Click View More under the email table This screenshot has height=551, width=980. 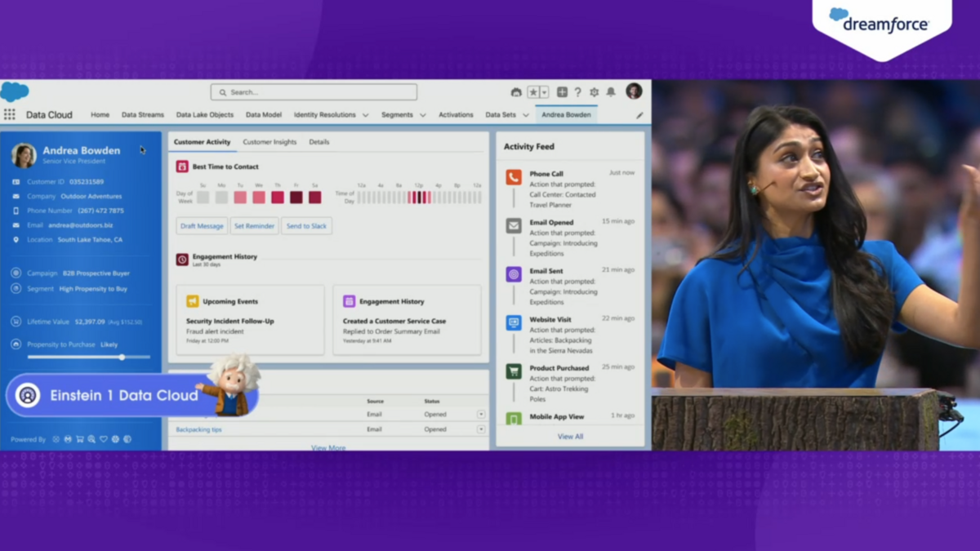click(x=327, y=447)
